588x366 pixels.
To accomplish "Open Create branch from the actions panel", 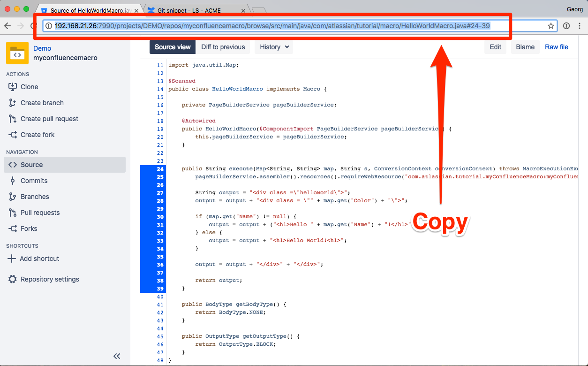I will (x=42, y=103).
